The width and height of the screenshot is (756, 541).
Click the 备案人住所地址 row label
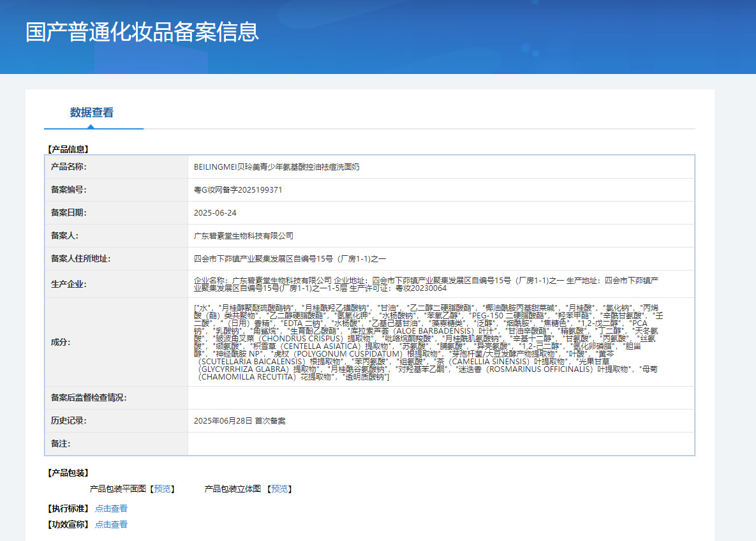[80, 259]
